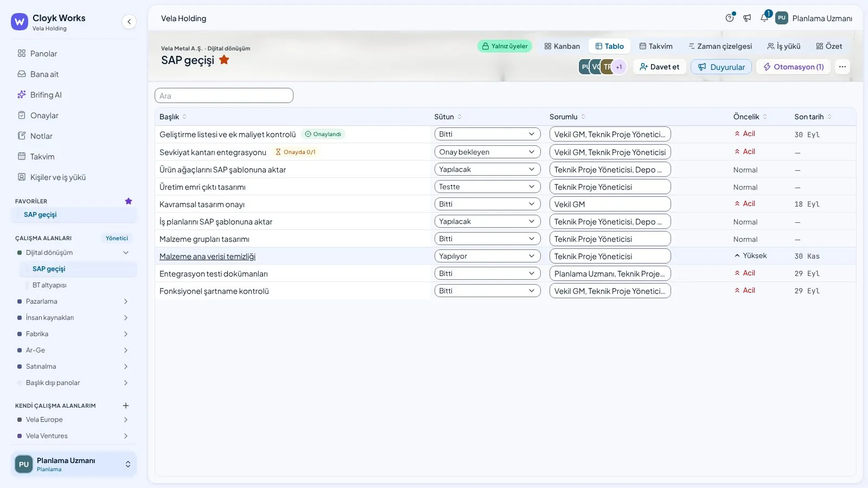Switch to the Zaman çizelgesi view
Viewport: 868px width, 488px height.
(720, 46)
